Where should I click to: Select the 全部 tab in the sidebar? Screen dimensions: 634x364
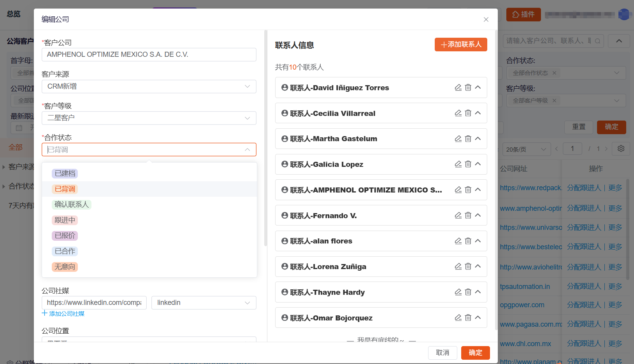point(16,147)
